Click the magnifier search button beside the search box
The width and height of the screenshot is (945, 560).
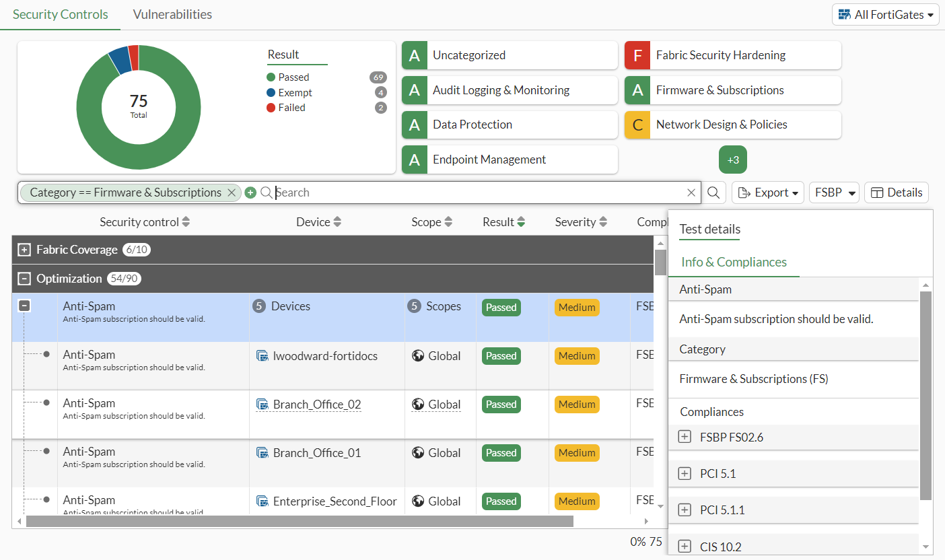713,193
